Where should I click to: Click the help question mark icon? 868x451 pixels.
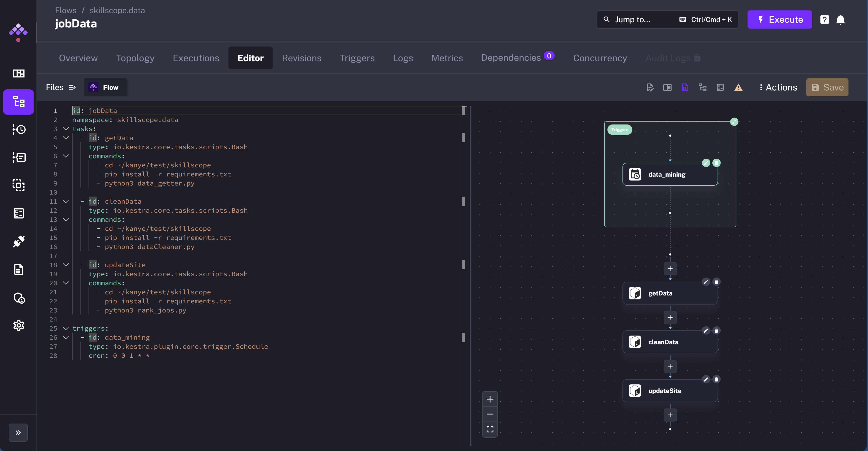[824, 20]
